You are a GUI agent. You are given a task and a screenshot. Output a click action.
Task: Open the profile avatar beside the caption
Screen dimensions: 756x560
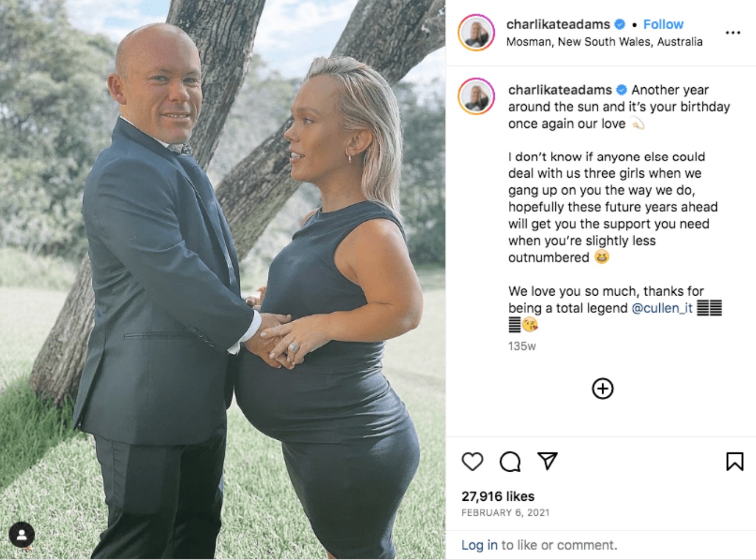click(476, 96)
